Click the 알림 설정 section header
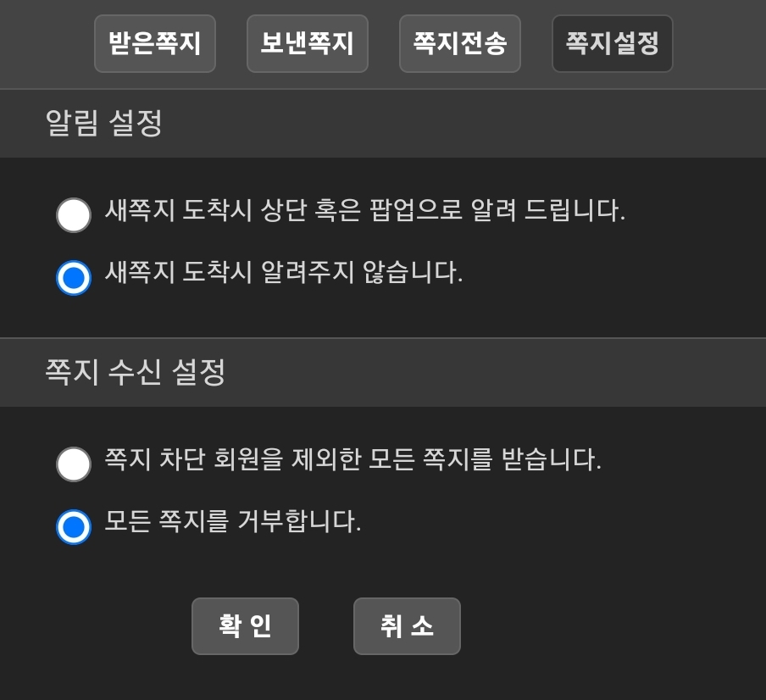Image resolution: width=766 pixels, height=700 pixels. (103, 124)
